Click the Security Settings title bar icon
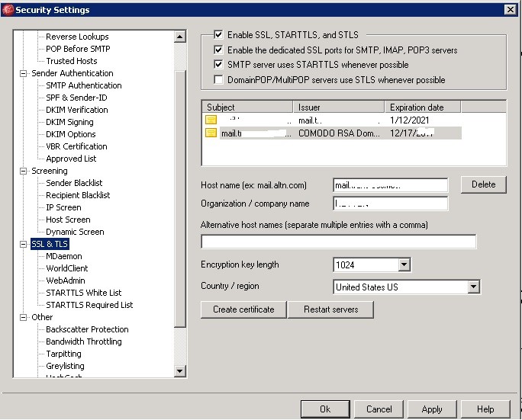Image resolution: width=522 pixels, height=420 pixels. click(8, 10)
